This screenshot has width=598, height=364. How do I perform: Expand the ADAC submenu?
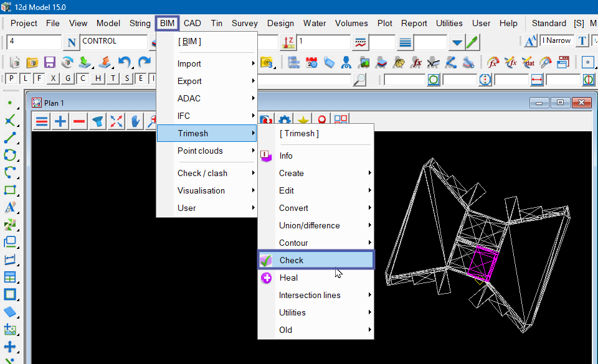tap(207, 98)
